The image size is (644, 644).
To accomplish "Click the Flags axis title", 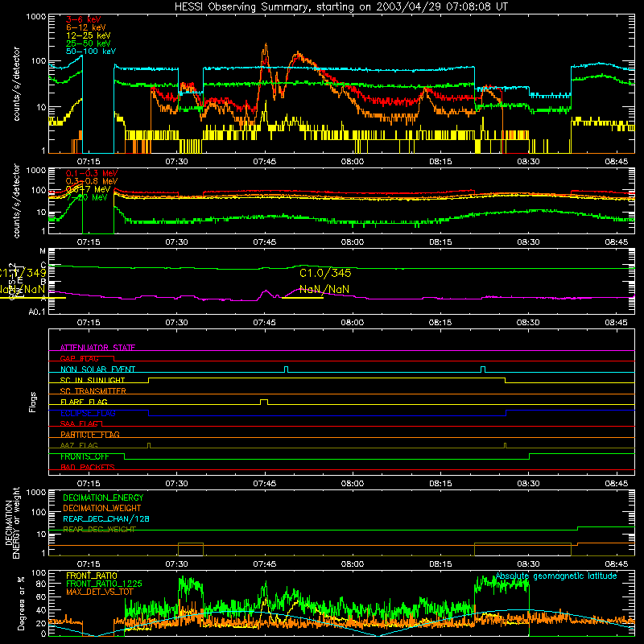I will point(33,402).
